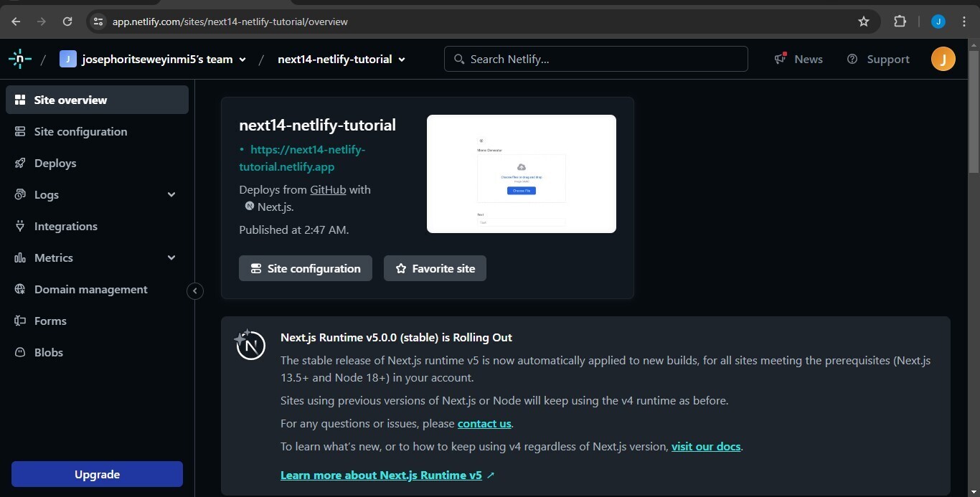Click the next14-netlify-tutorial card heading

click(317, 125)
